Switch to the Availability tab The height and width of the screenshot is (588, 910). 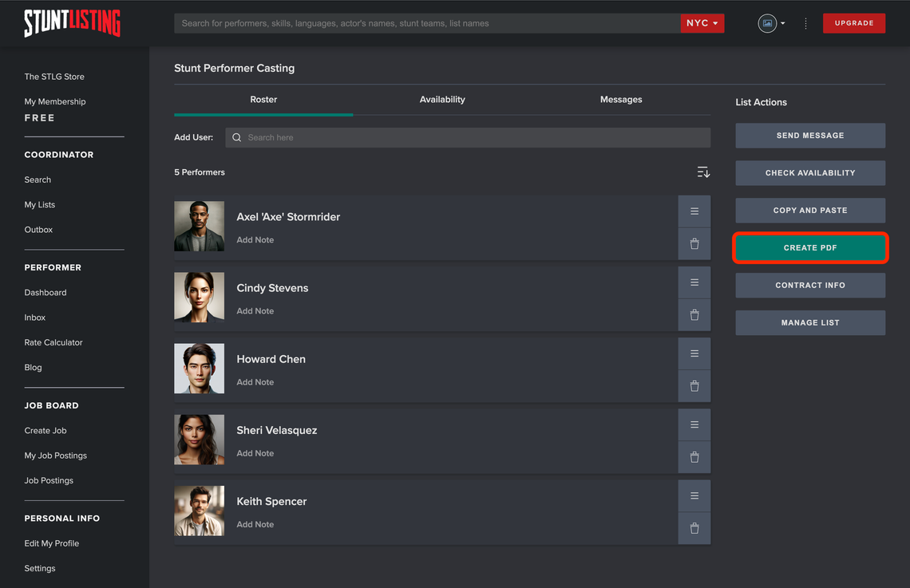click(442, 100)
